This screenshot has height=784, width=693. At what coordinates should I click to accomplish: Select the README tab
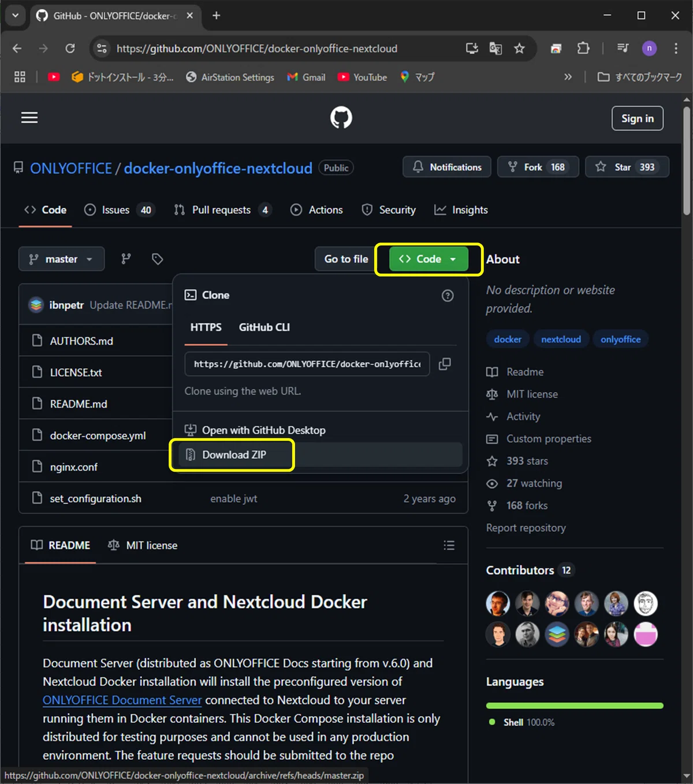click(61, 546)
